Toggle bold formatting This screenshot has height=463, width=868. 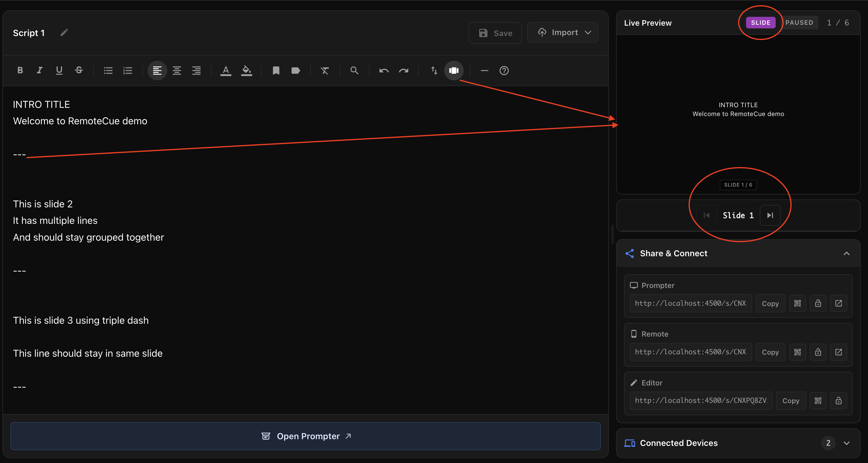click(x=20, y=70)
